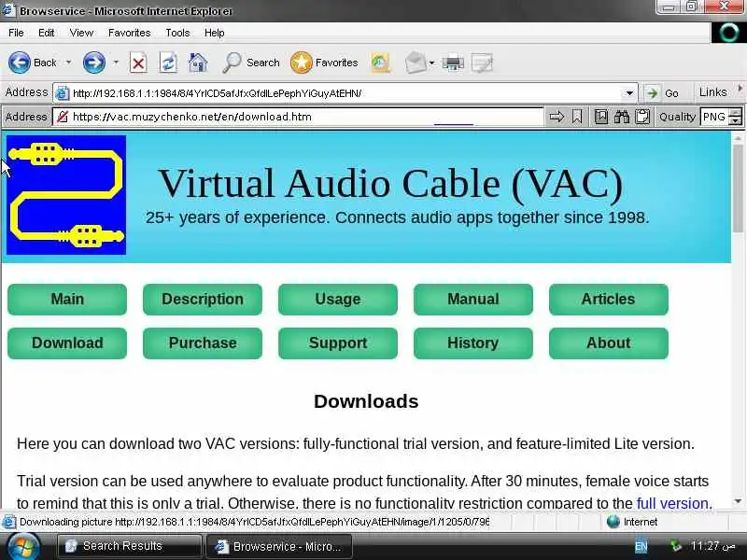The height and width of the screenshot is (560, 747).
Task: Open the Favorites menu
Action: tap(129, 33)
